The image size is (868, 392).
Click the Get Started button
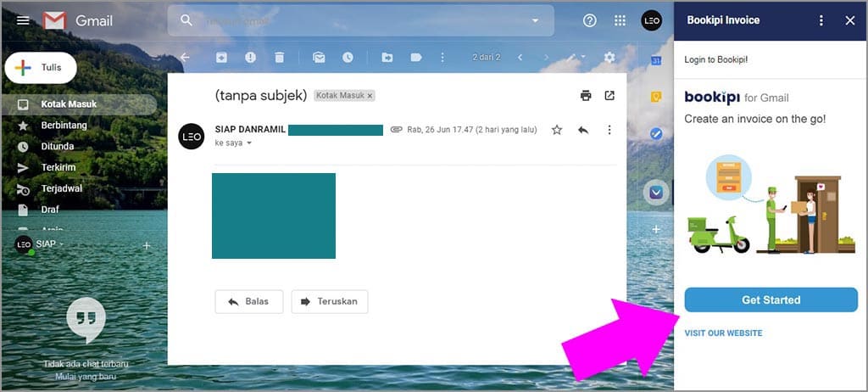pos(771,300)
